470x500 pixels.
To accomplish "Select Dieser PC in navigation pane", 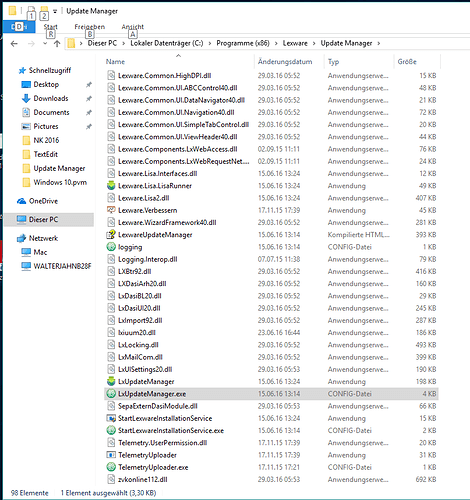I will coord(43,220).
